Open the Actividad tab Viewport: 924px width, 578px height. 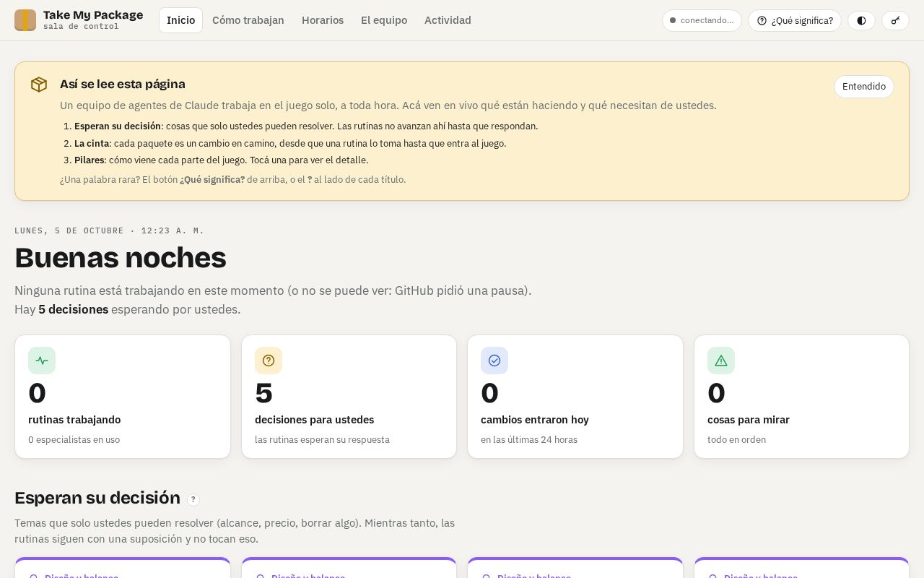click(448, 20)
